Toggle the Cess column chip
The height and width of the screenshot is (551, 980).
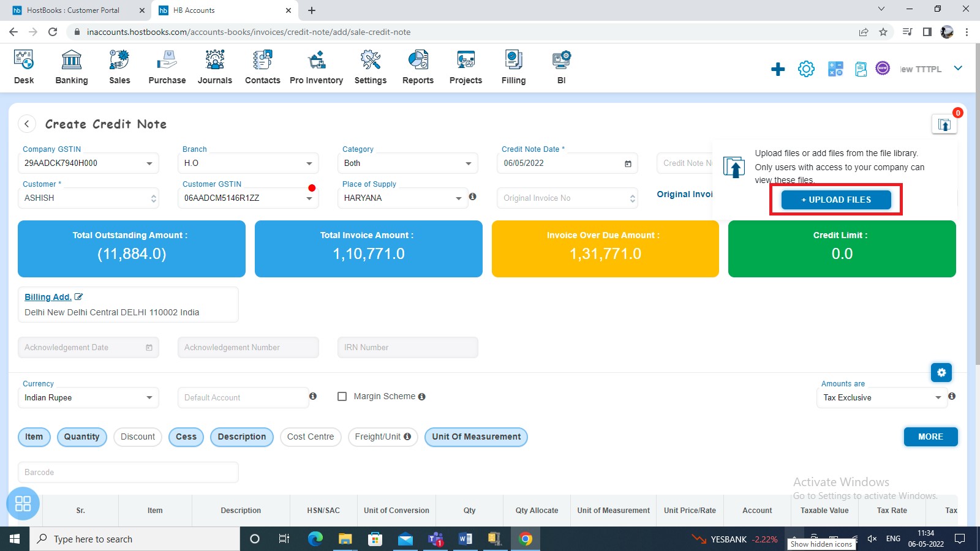coord(186,437)
